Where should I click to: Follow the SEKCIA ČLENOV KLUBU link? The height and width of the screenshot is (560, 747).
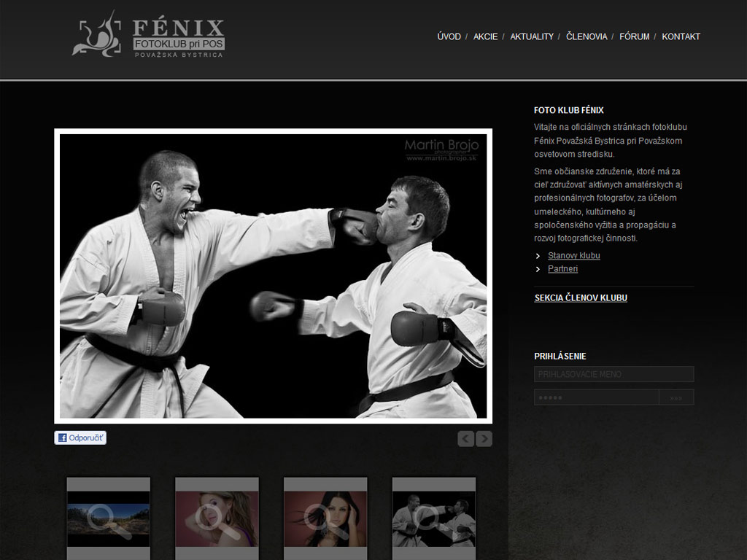(581, 298)
